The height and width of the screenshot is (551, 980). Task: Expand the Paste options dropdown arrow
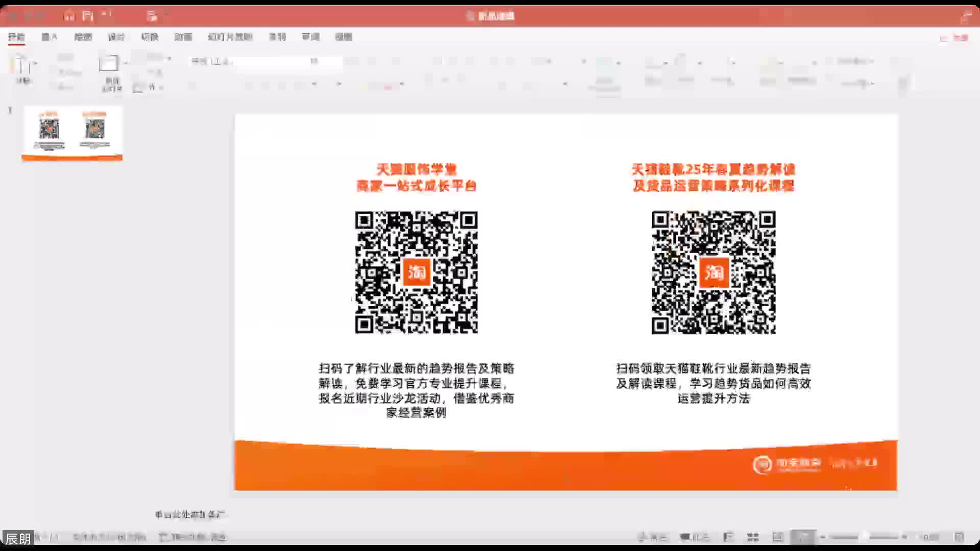pyautogui.click(x=35, y=63)
